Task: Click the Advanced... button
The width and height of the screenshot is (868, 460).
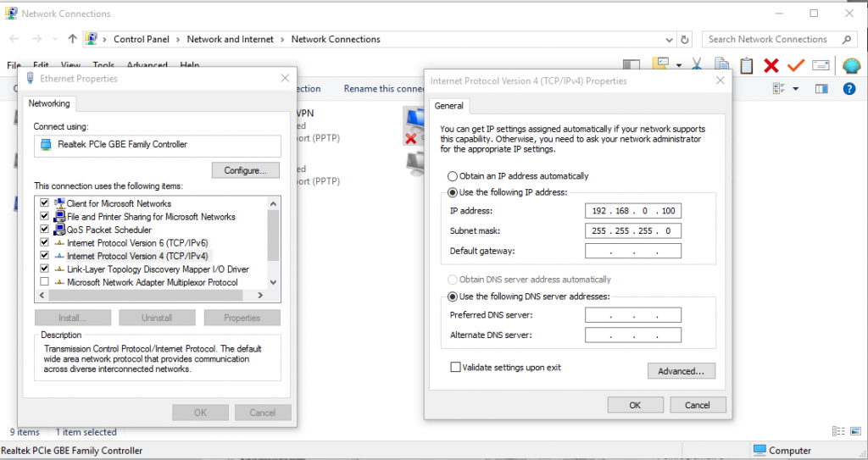Action: click(x=681, y=371)
